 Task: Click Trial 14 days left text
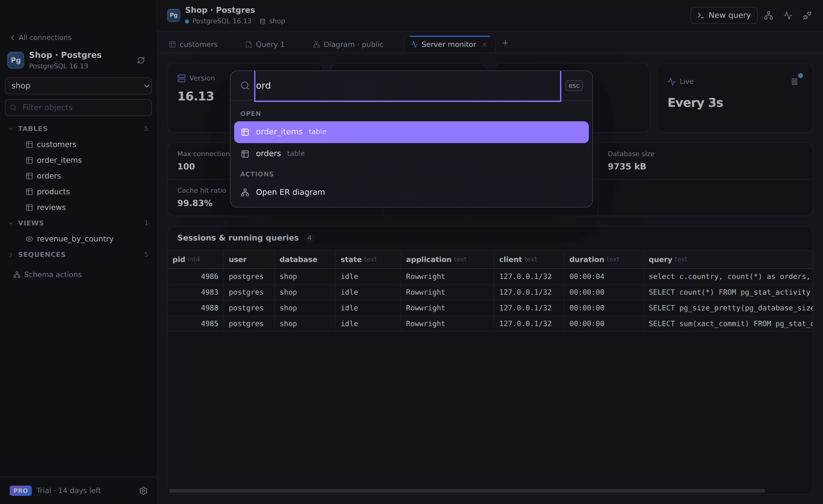pyautogui.click(x=68, y=490)
